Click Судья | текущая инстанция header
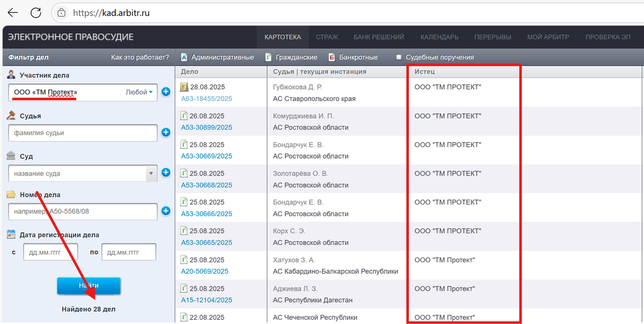644x324 pixels. [x=320, y=71]
